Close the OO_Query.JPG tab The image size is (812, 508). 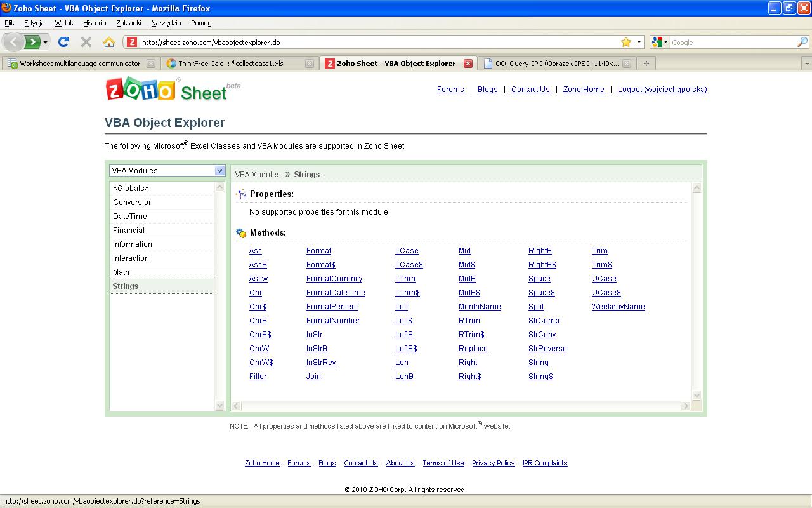[627, 63]
